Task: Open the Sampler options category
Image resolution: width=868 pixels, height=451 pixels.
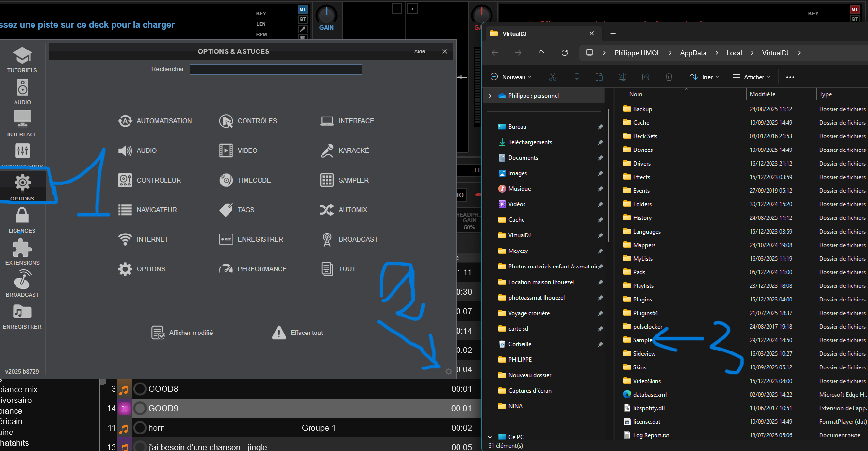Action: click(x=344, y=181)
